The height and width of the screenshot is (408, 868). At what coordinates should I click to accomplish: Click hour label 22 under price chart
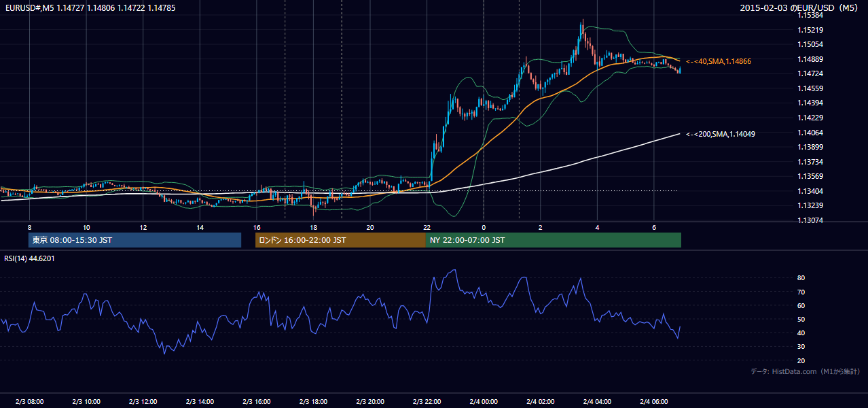click(427, 227)
